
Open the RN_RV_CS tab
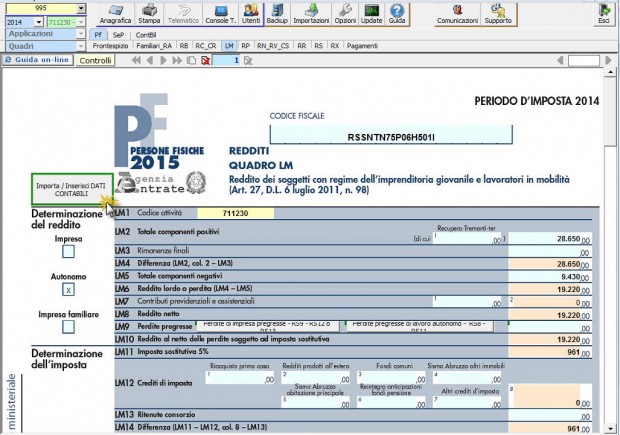(x=273, y=46)
